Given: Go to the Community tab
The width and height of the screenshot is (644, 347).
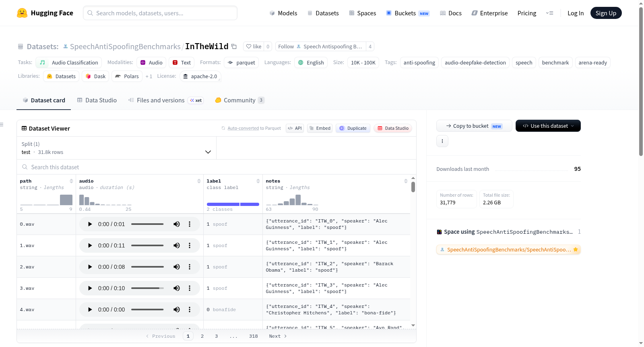Looking at the screenshot, I should tap(240, 100).
